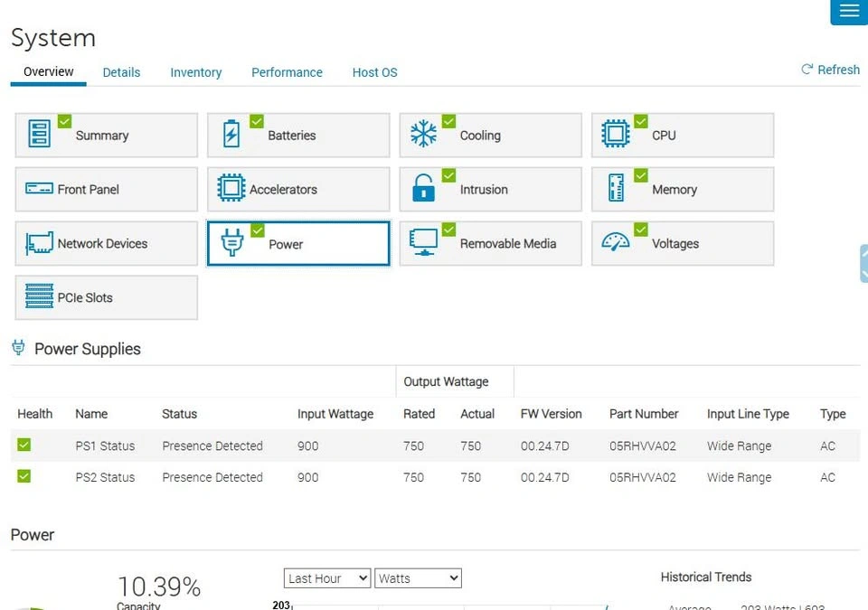Switch to the Inventory tab
868x610 pixels.
(x=195, y=72)
